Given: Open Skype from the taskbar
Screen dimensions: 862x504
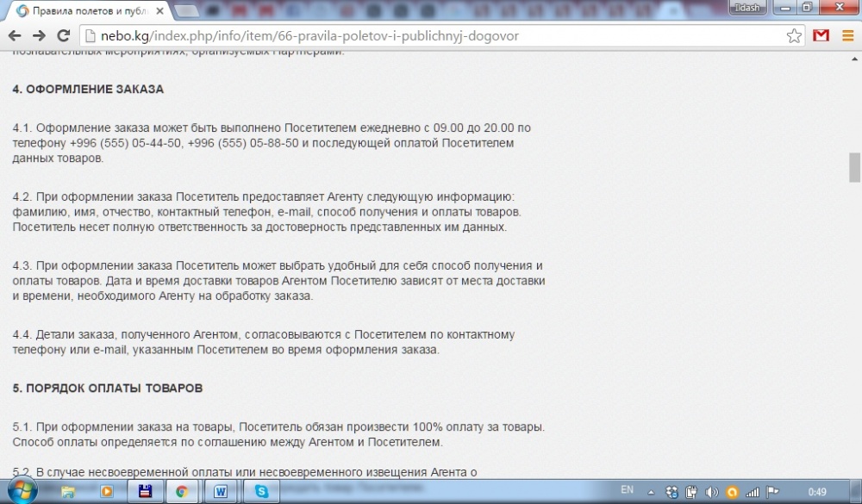Looking at the screenshot, I should [262, 491].
